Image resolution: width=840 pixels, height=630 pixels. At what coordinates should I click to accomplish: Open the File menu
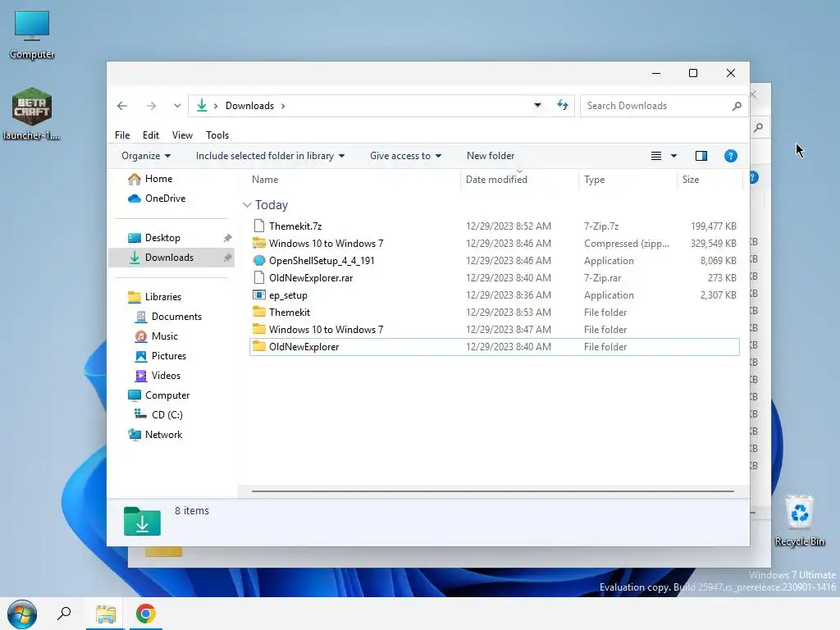tap(122, 135)
